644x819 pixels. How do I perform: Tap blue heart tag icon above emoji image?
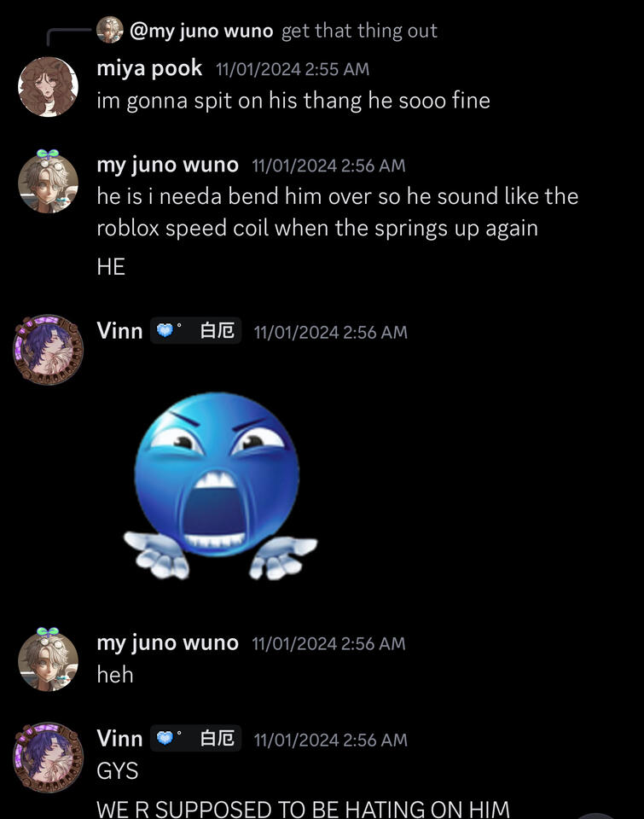tap(166, 331)
